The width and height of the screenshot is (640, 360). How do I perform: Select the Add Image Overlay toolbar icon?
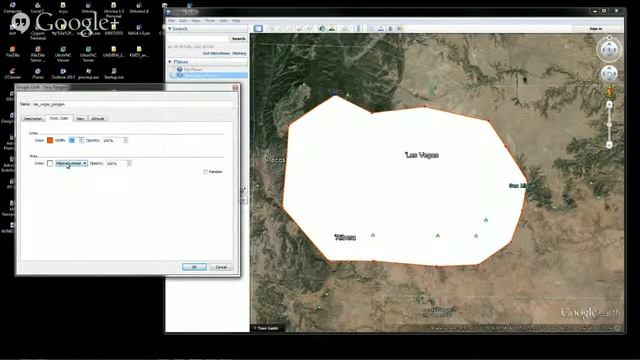(x=300, y=29)
